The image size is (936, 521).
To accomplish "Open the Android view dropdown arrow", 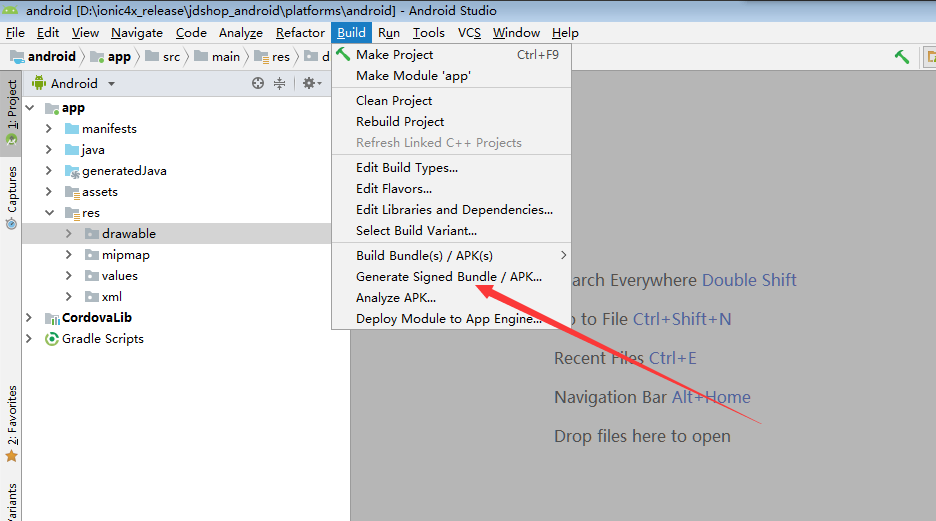I will coord(111,84).
